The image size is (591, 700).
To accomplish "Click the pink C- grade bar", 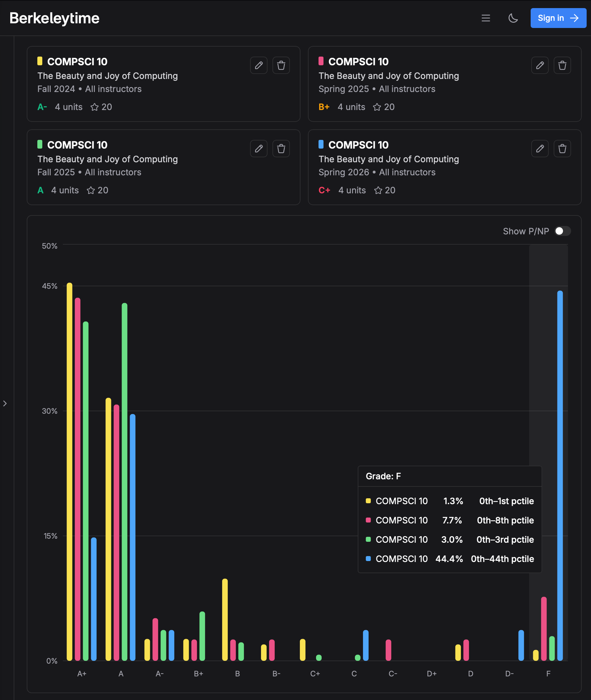I will (x=388, y=650).
